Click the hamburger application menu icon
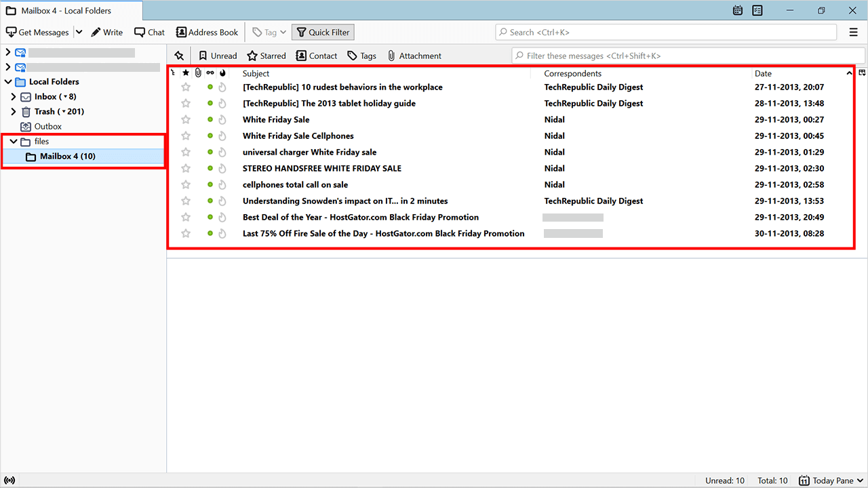868x488 pixels. [854, 32]
